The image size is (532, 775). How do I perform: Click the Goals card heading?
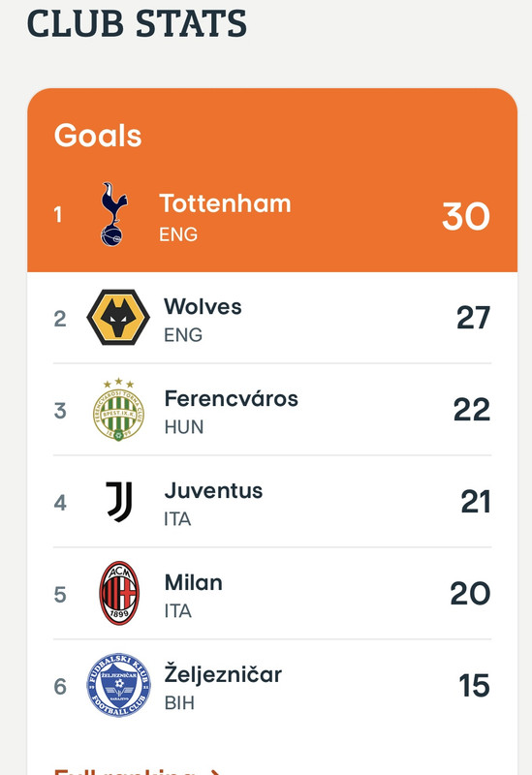98,136
